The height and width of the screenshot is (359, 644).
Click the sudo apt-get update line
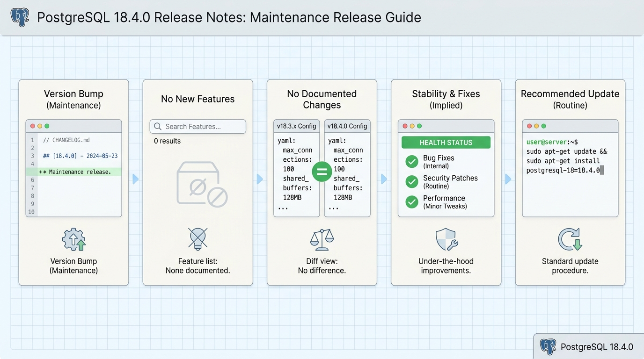tap(566, 151)
